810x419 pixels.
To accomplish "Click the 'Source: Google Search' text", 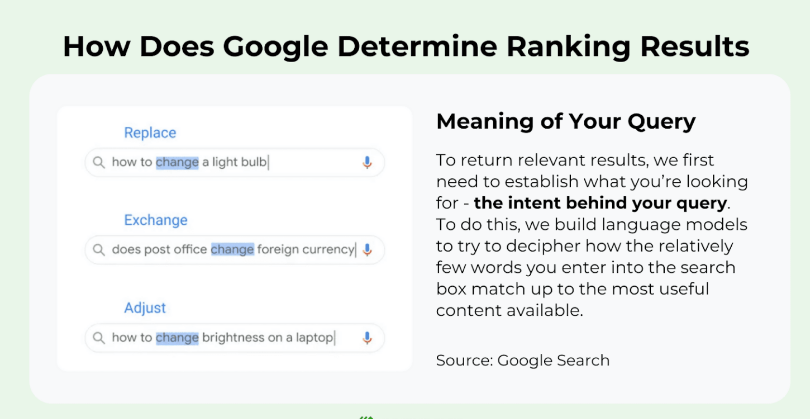I will coord(523,360).
